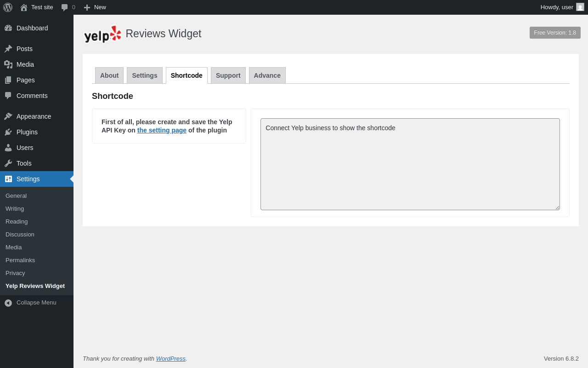Open Appearance menu item
The height and width of the screenshot is (368, 588).
click(37, 116)
